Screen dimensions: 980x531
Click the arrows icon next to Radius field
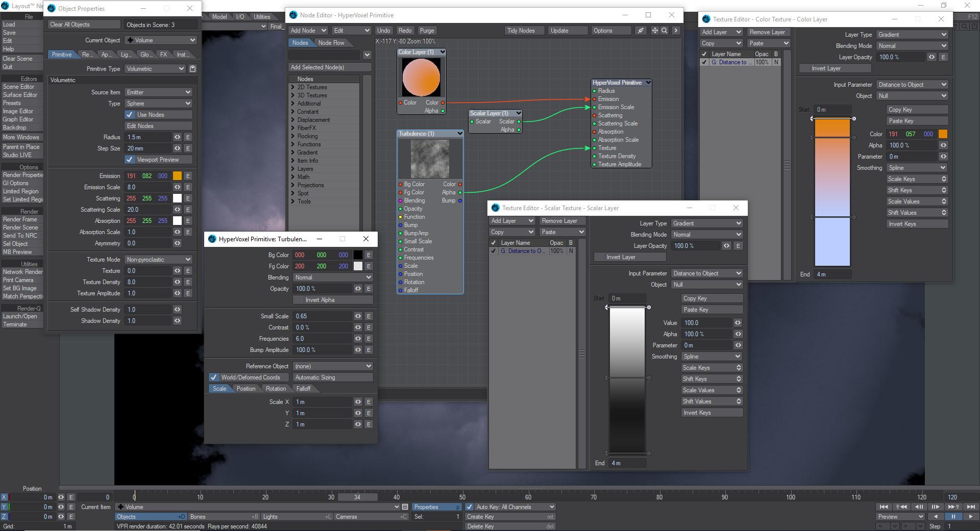click(x=177, y=137)
